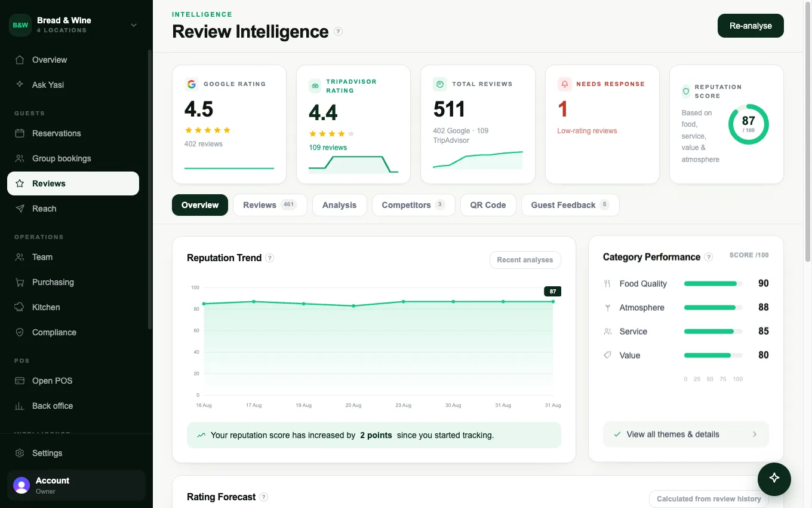Screen dimensions: 812x508
Task: Click help icon next to Review Intelligence title
Action: click(339, 32)
